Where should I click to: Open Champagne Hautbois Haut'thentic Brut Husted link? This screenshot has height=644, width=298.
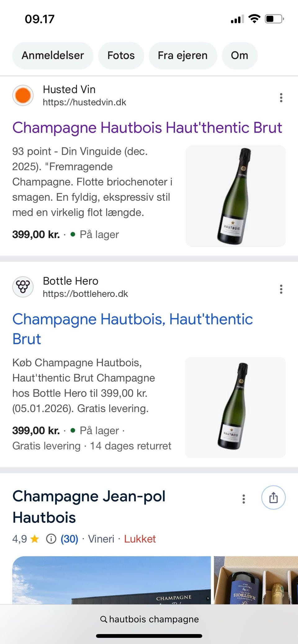[x=147, y=128]
